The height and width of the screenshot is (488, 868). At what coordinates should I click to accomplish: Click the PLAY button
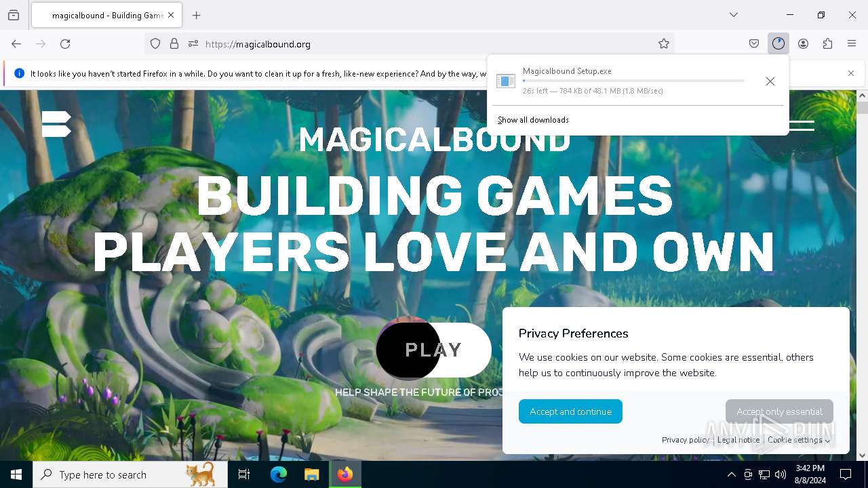[433, 350]
